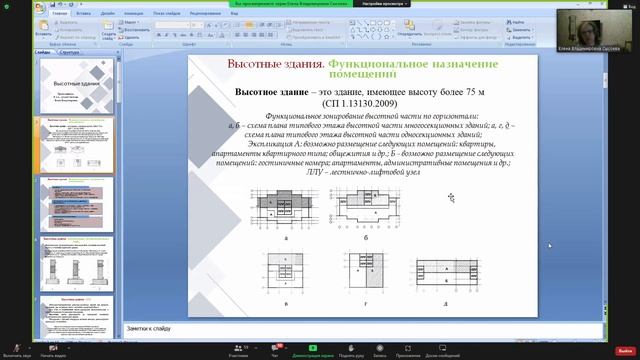Start video in Zoom toolbar
Viewport: 640px width, 360px height.
53,351
